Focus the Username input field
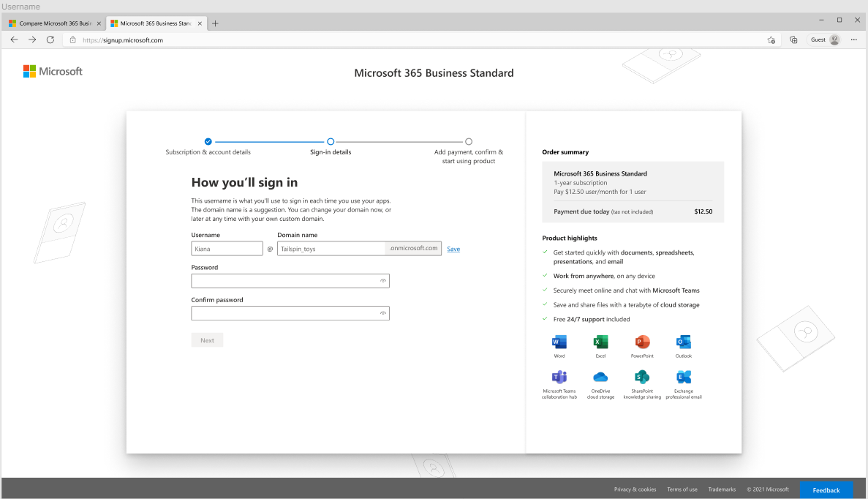 click(x=227, y=249)
